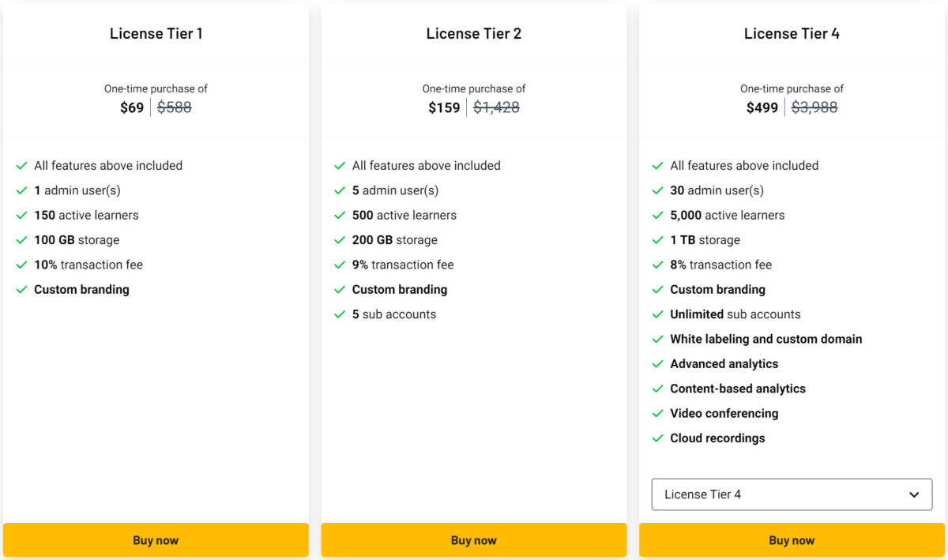Click the checkmark beside Cloud recordings
The image size is (948, 560).
click(658, 438)
